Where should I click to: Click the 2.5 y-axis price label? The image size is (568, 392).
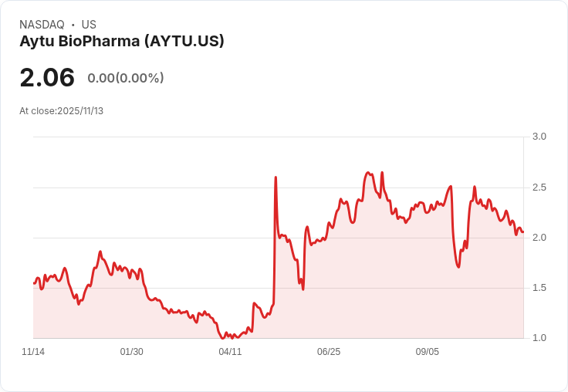pyautogui.click(x=539, y=188)
